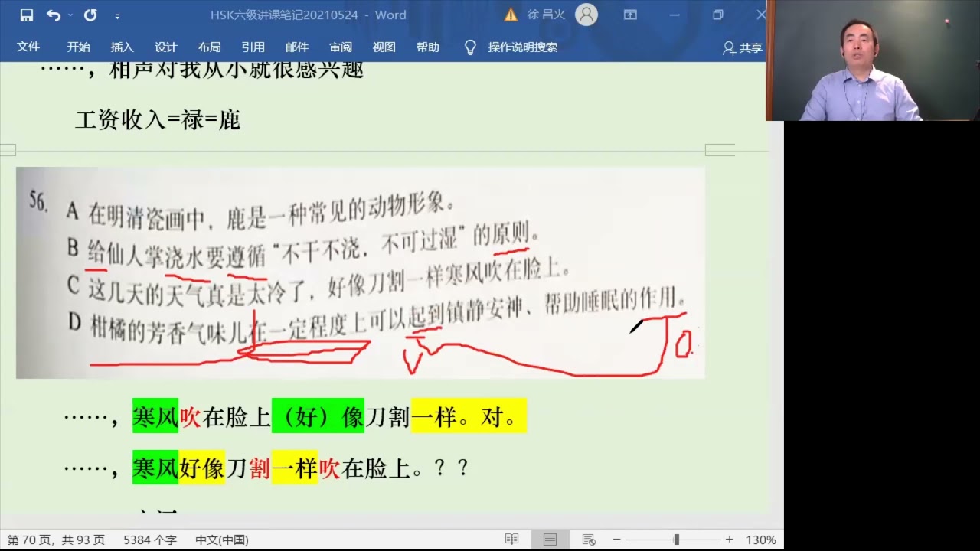Open the warning icon next to the account name
Screen dimensions: 980x551
tap(511, 15)
